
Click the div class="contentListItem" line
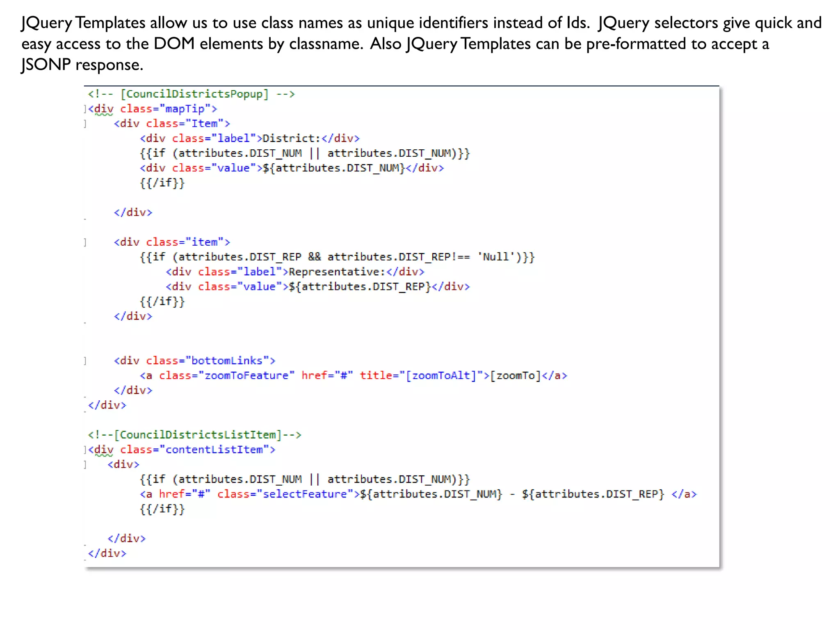pos(181,450)
